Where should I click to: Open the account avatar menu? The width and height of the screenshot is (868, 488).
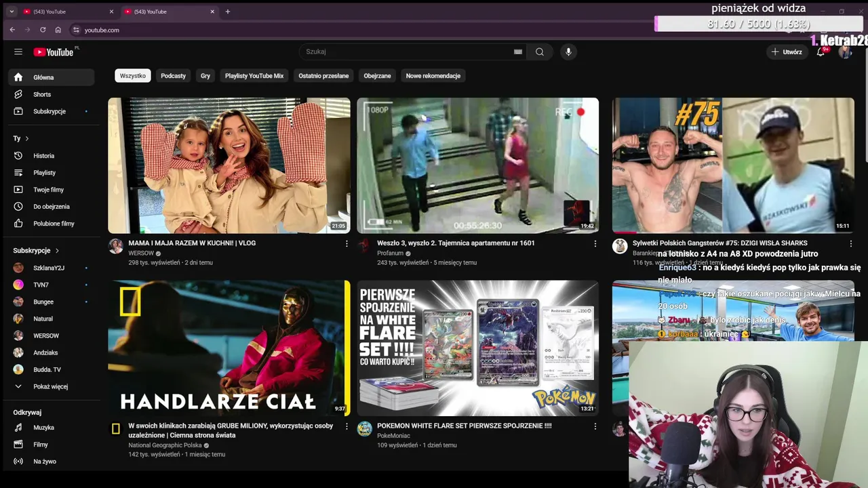pyautogui.click(x=845, y=52)
